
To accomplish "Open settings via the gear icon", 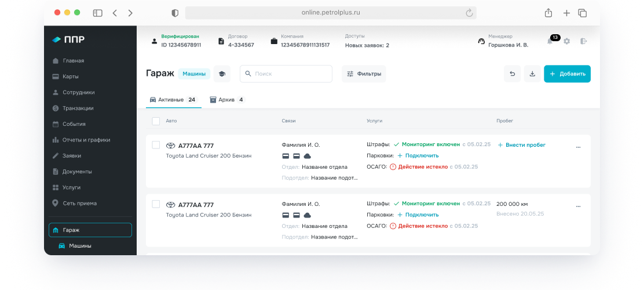I will coord(567,41).
